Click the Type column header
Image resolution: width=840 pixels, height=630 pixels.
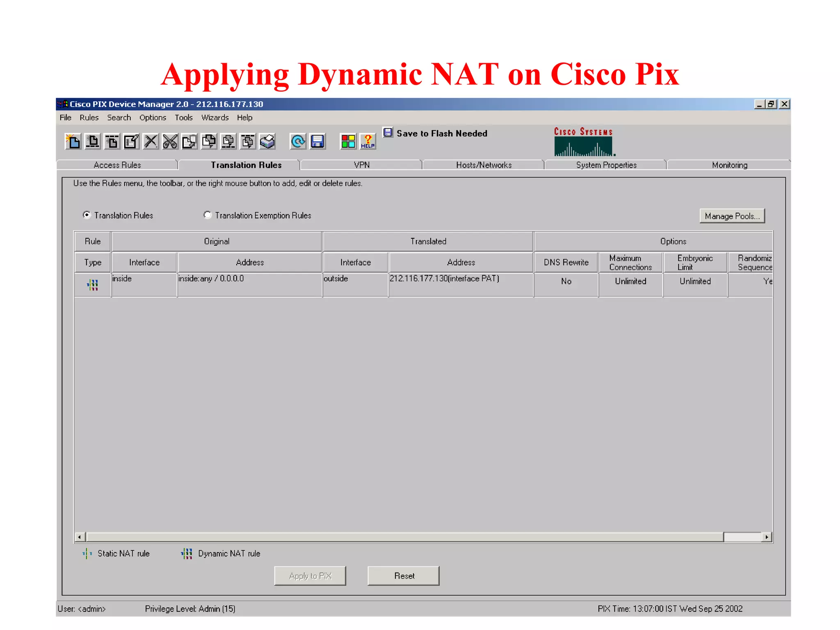[x=93, y=262]
